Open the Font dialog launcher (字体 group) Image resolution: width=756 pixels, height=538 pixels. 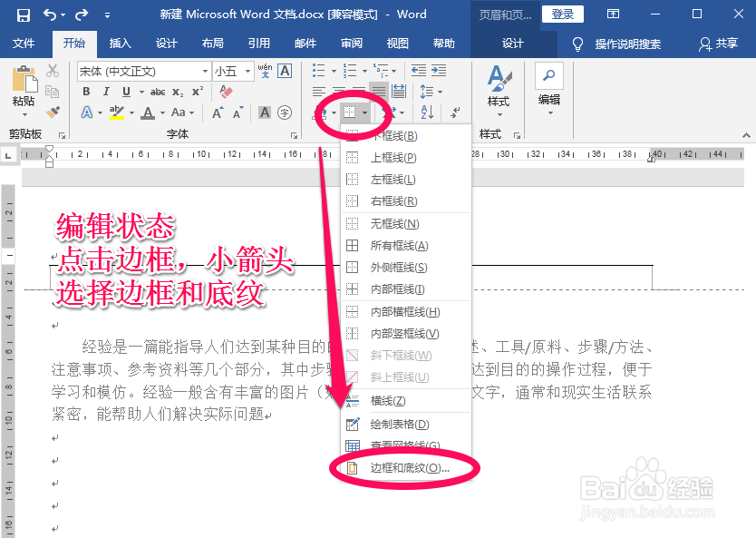coord(294,135)
